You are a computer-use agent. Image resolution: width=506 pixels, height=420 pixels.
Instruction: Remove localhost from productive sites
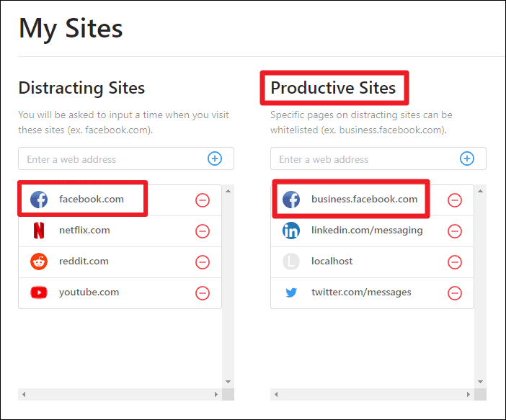[454, 262]
